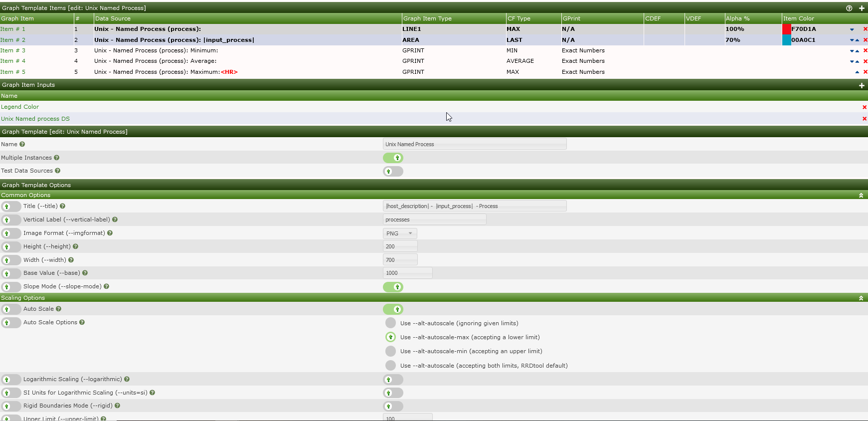This screenshot has width=868, height=421.
Task: Toggle per-graph override for Vertical Label
Action: 11,220
